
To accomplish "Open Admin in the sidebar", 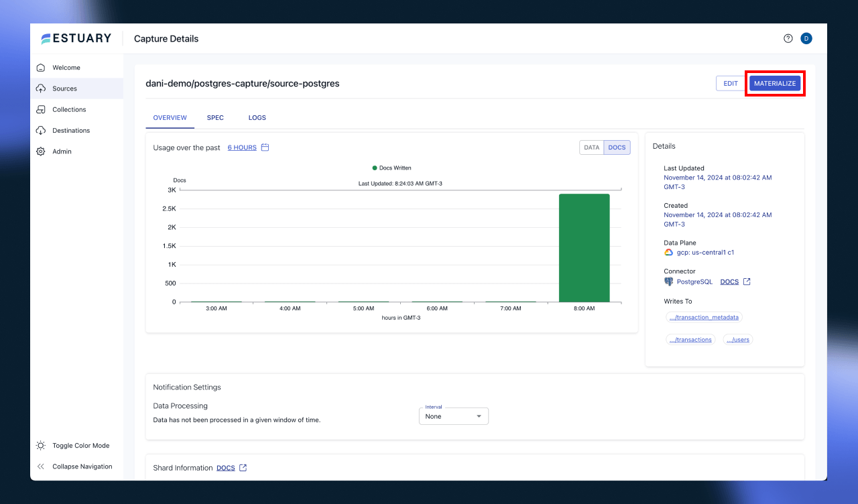I will (76, 151).
